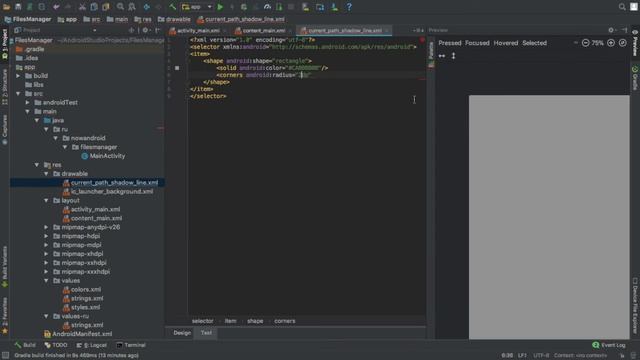The height and width of the screenshot is (360, 640).
Task: Open Help question mark icon
Action: (349, 7)
